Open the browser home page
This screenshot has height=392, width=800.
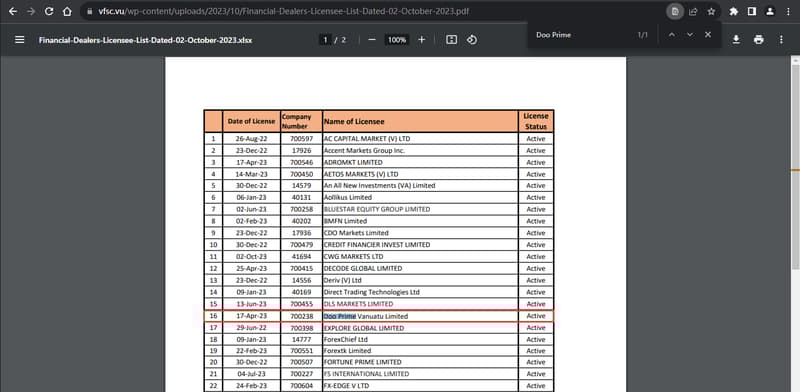tap(67, 11)
